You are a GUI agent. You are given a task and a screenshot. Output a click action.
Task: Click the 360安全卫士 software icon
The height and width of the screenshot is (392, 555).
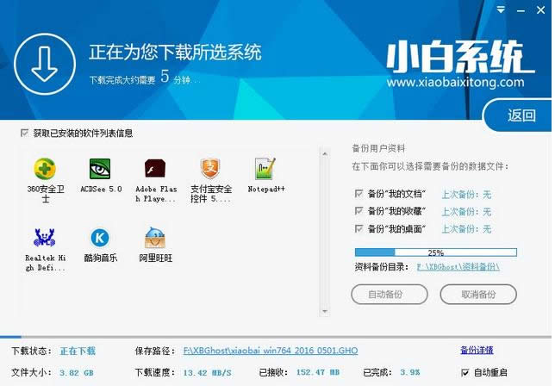(x=45, y=169)
